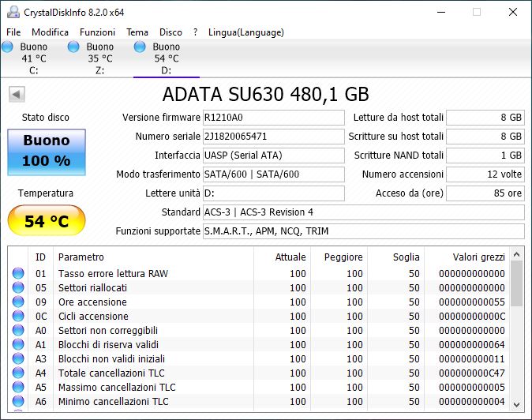Click the Soglia column header

pos(395,257)
